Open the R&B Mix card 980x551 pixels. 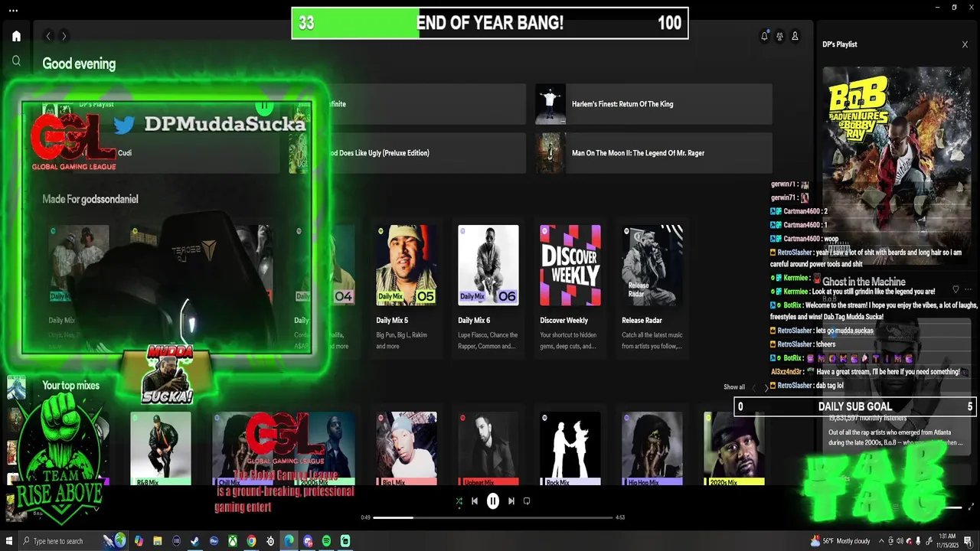pos(161,449)
